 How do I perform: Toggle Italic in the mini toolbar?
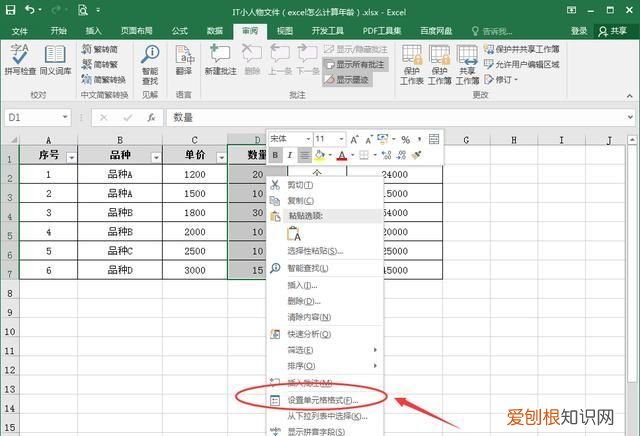tap(290, 155)
